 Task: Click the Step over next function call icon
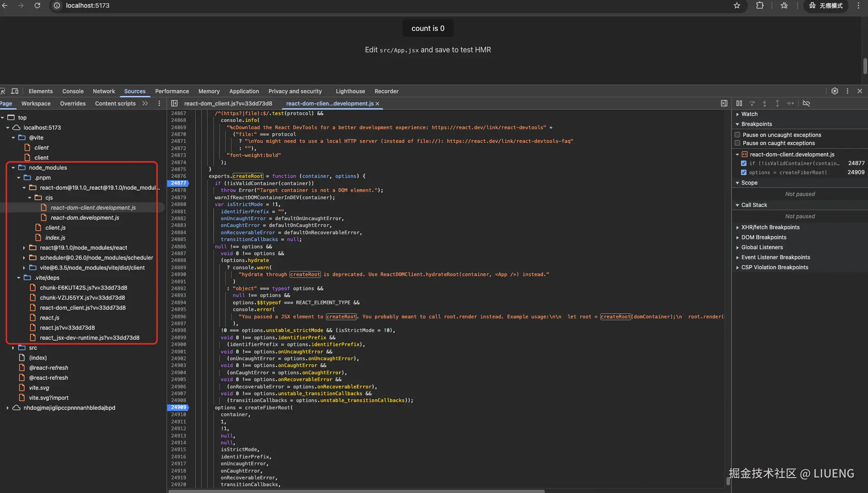point(752,104)
